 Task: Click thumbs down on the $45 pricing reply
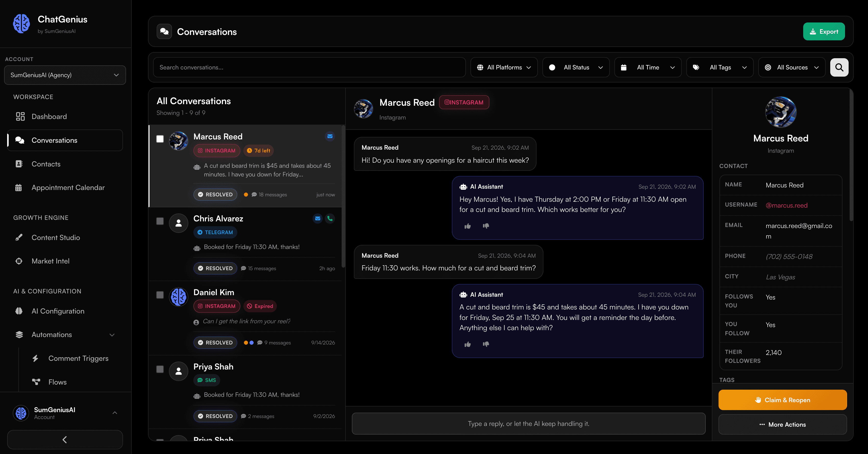(x=486, y=344)
